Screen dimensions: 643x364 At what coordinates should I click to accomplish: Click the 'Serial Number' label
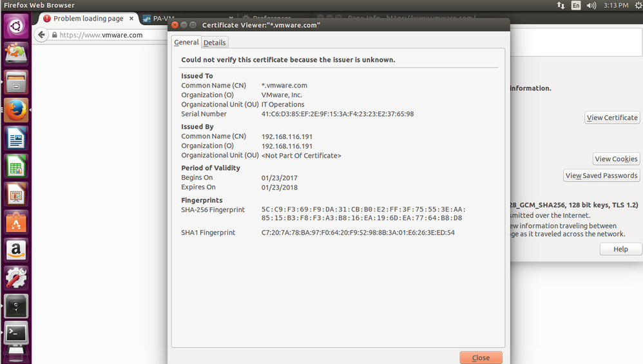[x=204, y=113]
